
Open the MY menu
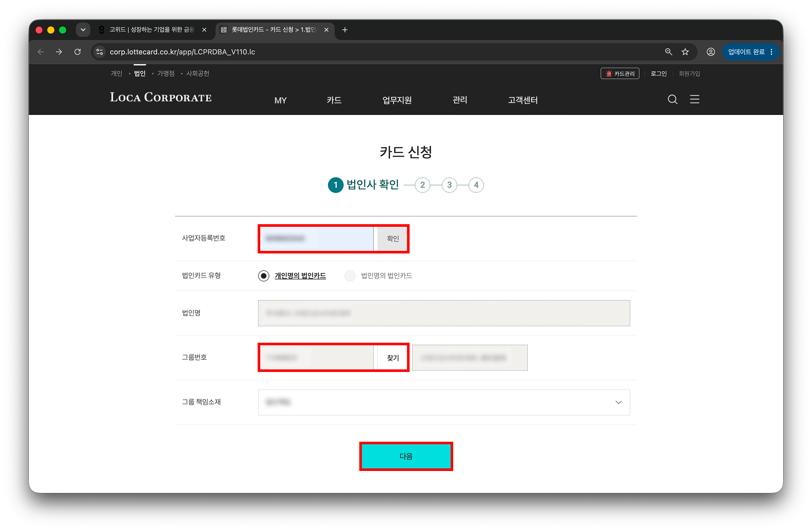tap(280, 101)
